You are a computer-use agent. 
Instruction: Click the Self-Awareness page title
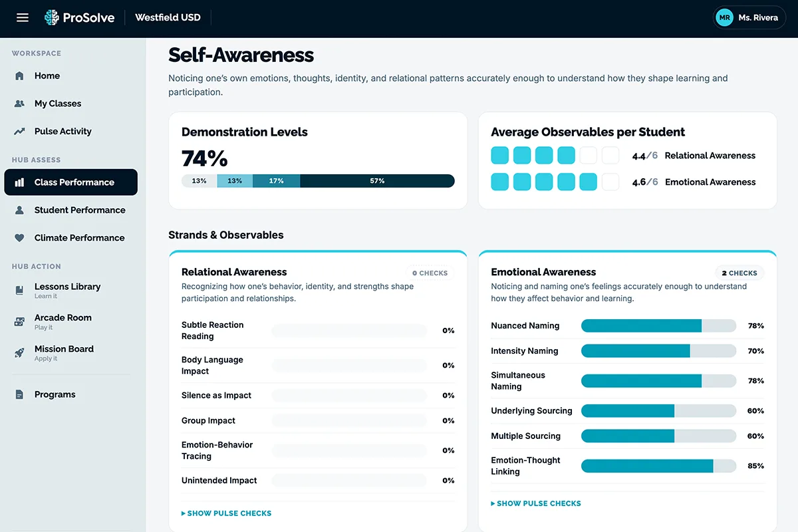241,55
